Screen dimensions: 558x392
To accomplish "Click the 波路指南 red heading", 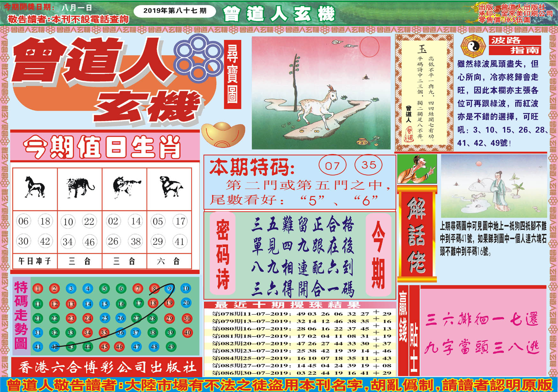I will point(515,45).
